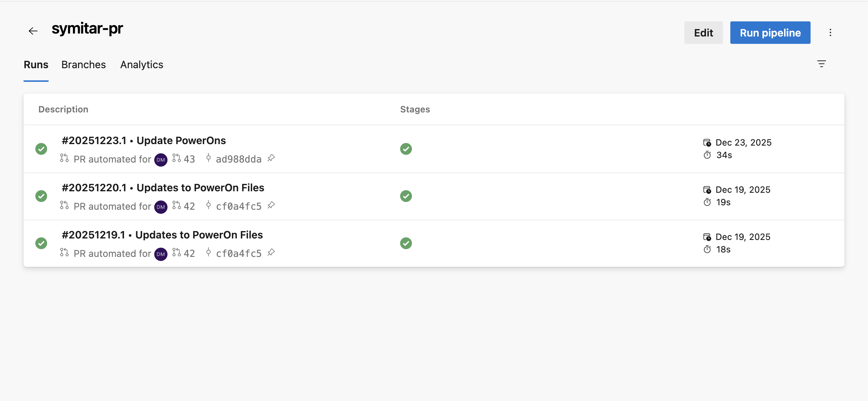Click the Stages column header

pos(415,109)
